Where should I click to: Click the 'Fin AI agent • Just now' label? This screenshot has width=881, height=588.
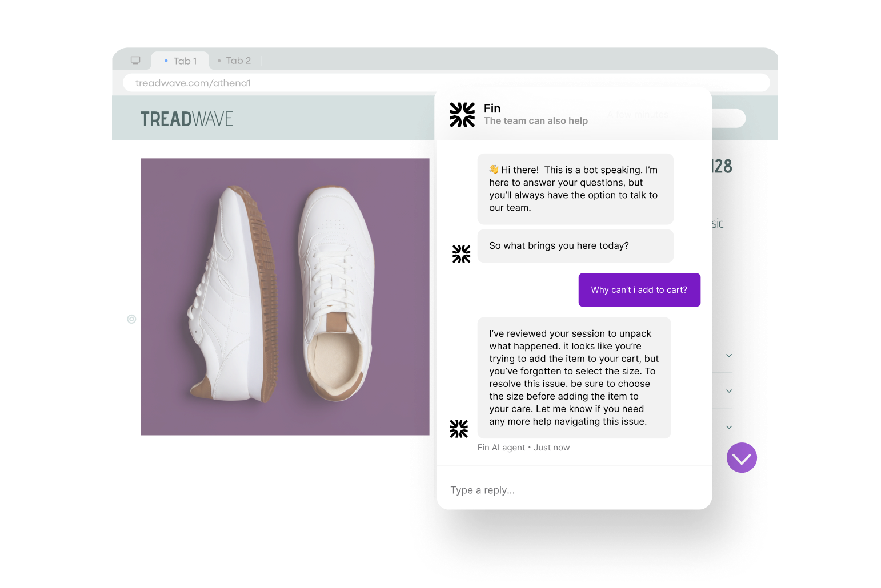pyautogui.click(x=523, y=448)
